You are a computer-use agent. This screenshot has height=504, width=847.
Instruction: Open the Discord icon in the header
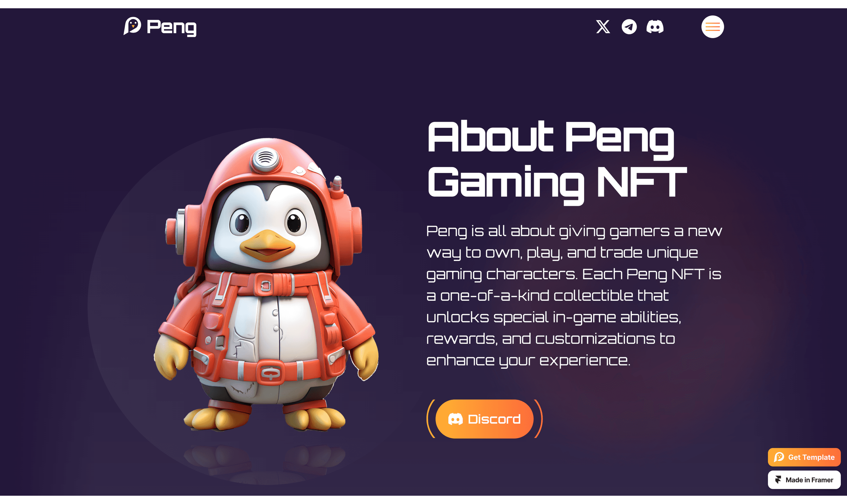pos(655,27)
